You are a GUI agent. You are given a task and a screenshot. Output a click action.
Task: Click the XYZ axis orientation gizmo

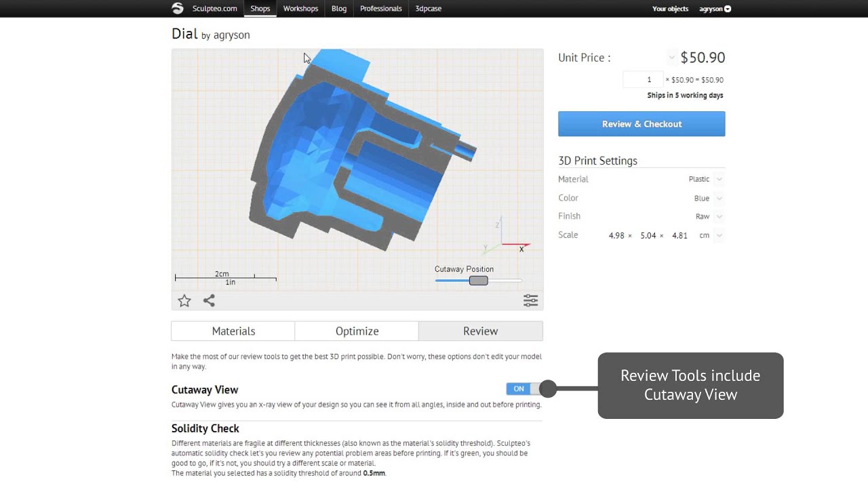tap(506, 237)
